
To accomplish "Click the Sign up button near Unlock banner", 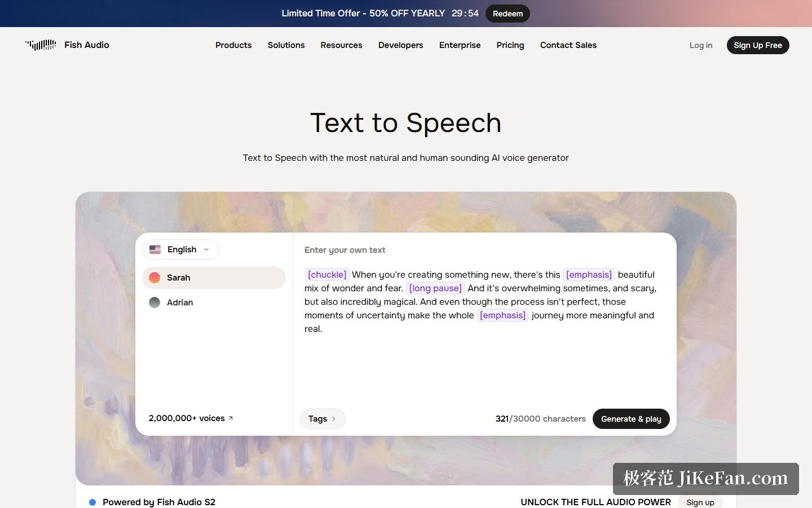I will pyautogui.click(x=700, y=502).
